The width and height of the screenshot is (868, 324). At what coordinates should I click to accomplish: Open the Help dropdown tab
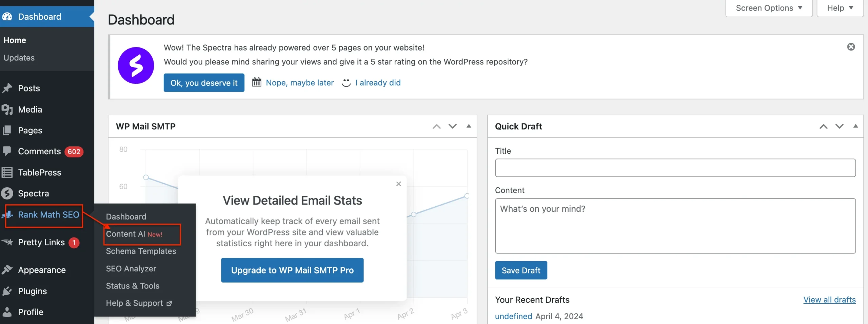click(x=840, y=8)
